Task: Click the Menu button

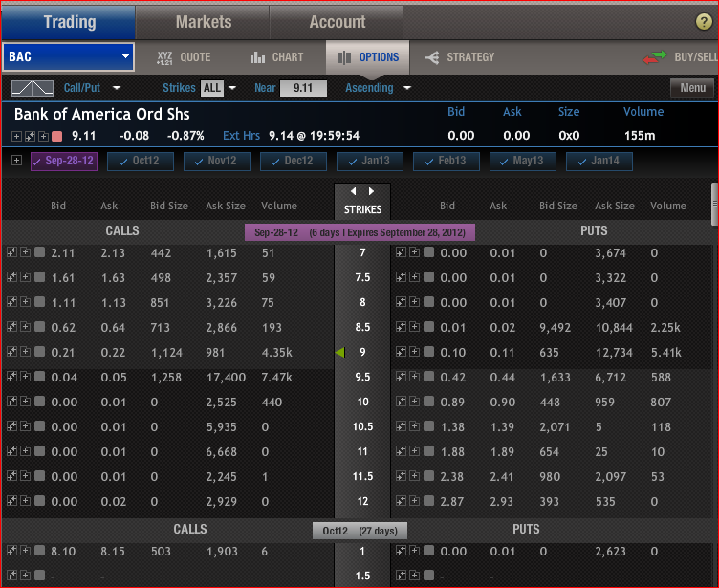Action: (x=692, y=88)
